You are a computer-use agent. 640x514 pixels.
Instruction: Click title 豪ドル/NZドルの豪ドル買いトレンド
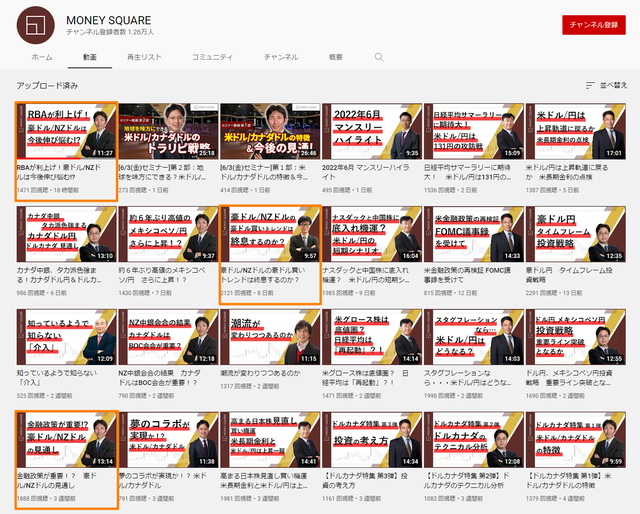263,275
